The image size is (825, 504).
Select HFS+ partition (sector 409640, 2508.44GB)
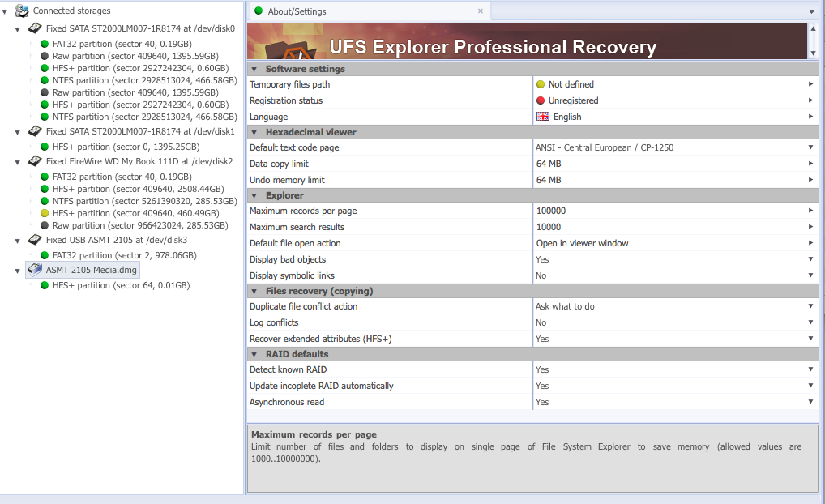(x=139, y=189)
